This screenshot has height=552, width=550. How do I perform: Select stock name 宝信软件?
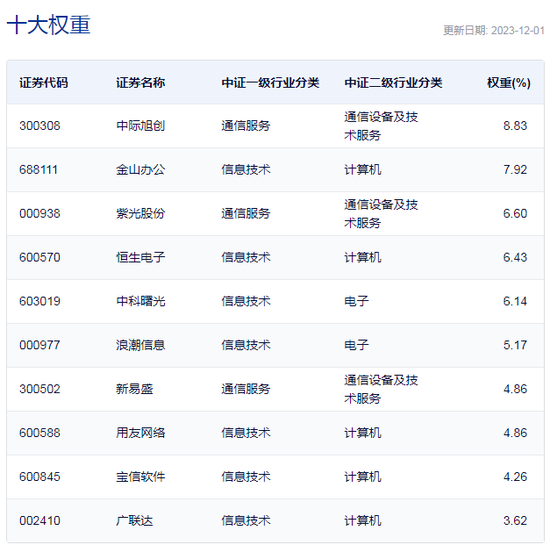tap(140, 477)
